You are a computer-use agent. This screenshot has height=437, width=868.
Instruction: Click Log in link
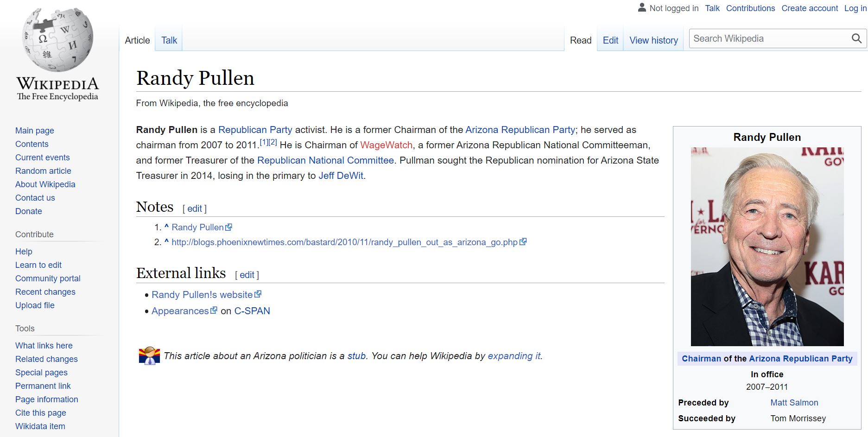coord(855,8)
